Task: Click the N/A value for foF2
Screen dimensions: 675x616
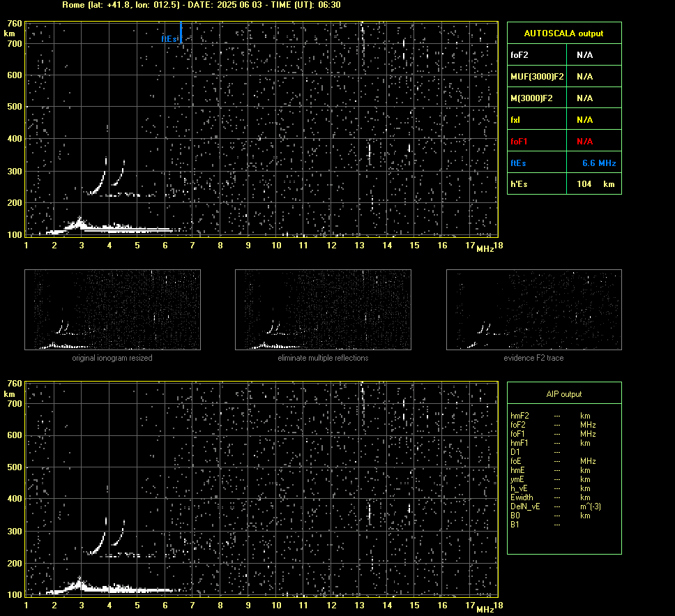Action: coord(584,55)
